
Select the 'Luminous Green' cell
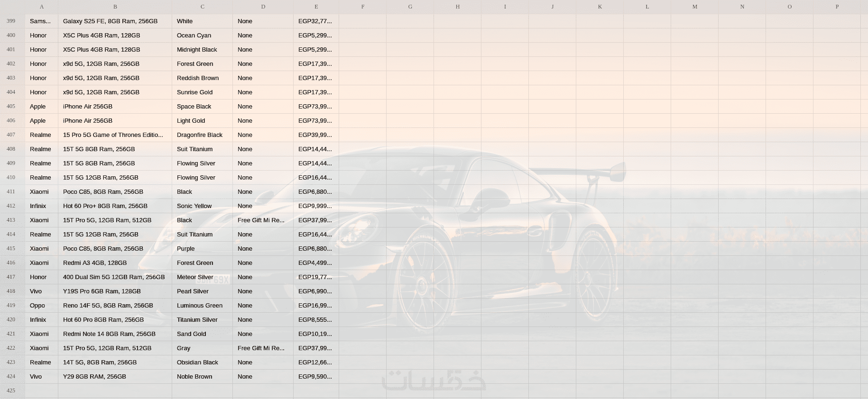tap(203, 306)
